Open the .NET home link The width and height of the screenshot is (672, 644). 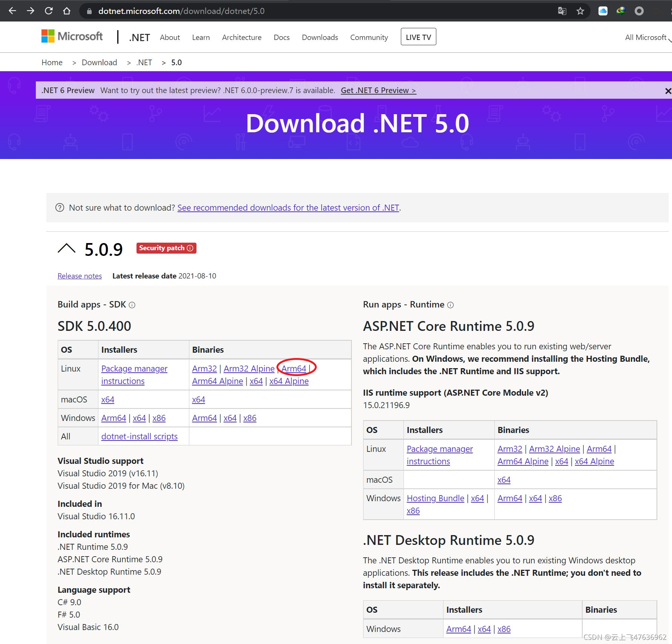pyautogui.click(x=140, y=37)
